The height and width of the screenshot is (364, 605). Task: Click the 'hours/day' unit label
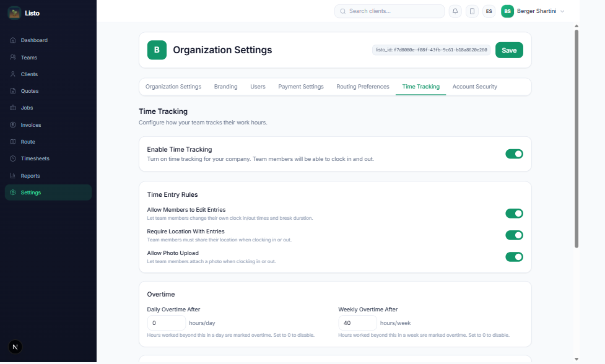(202, 323)
